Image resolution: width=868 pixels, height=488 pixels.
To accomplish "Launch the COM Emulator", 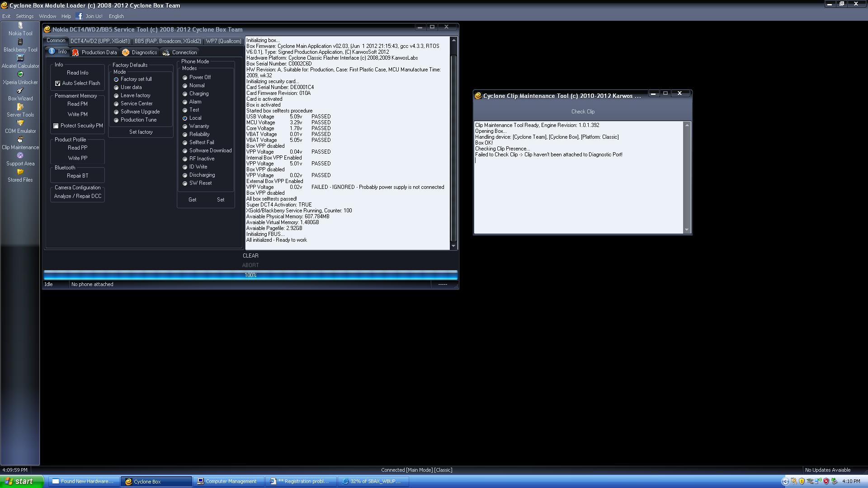I will [20, 127].
